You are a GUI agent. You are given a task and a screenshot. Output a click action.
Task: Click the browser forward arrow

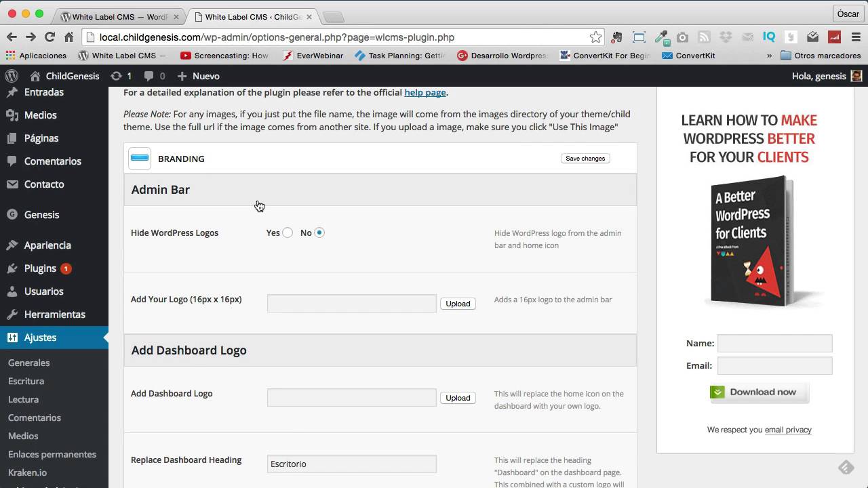coord(31,37)
